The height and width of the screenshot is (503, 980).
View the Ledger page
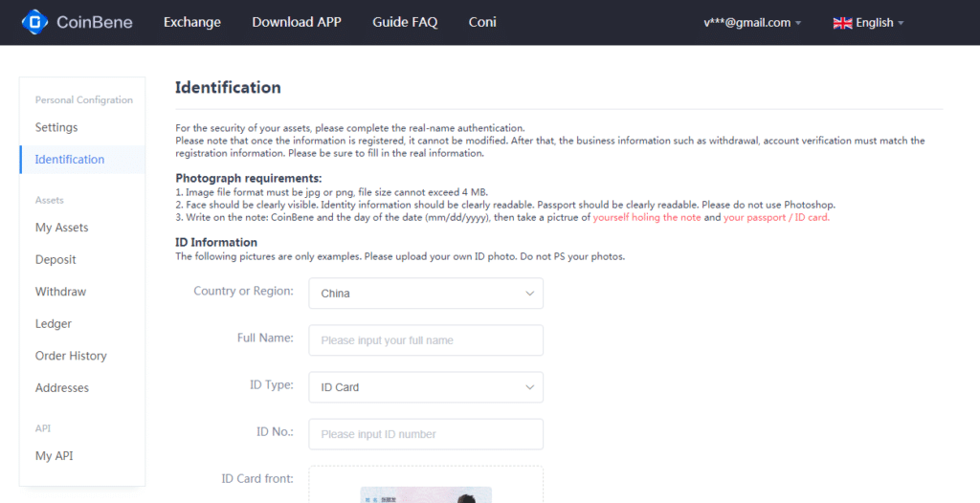point(54,324)
